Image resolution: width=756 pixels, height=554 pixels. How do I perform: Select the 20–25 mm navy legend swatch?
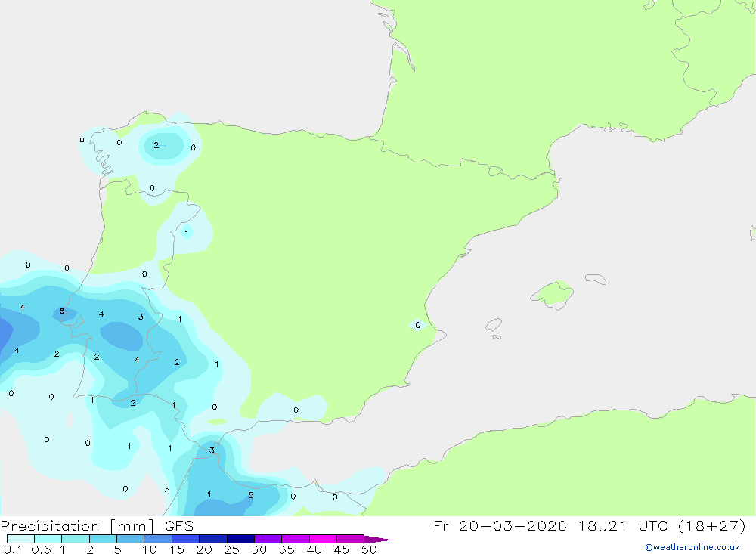click(x=212, y=539)
